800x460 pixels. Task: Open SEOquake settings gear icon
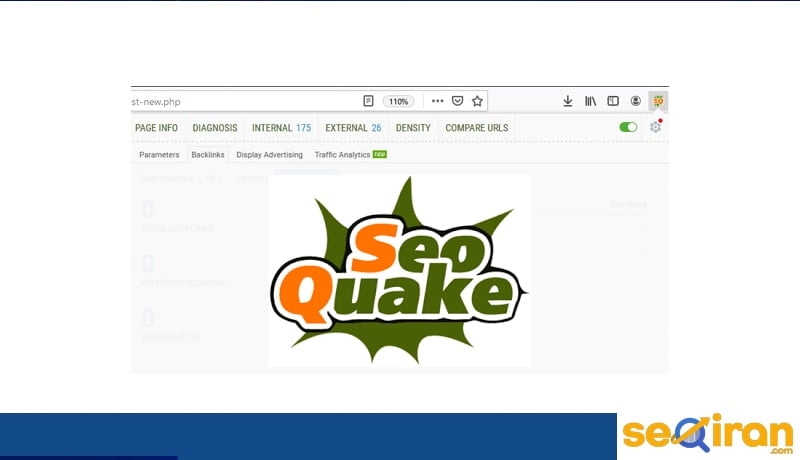[x=656, y=126]
